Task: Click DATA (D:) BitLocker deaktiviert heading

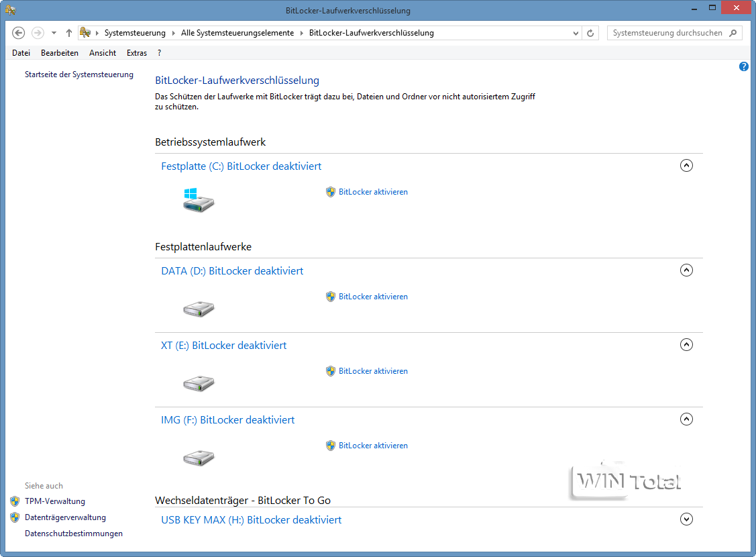Action: tap(232, 271)
